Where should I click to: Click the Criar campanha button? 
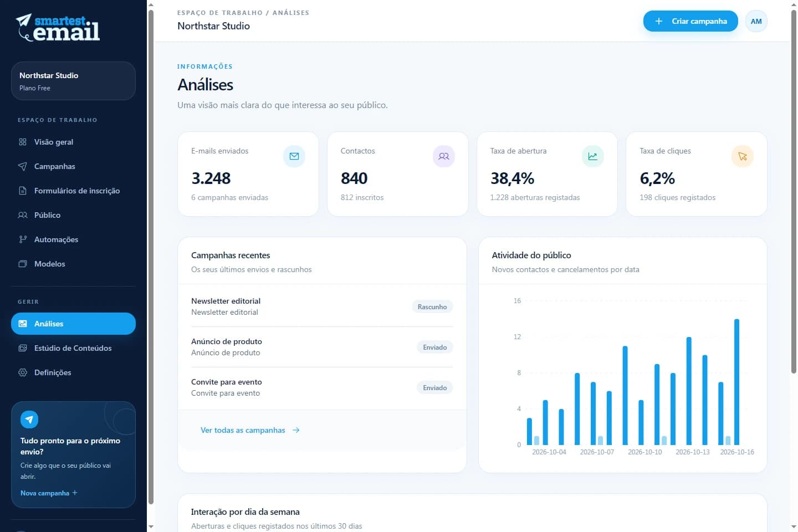[x=690, y=21]
